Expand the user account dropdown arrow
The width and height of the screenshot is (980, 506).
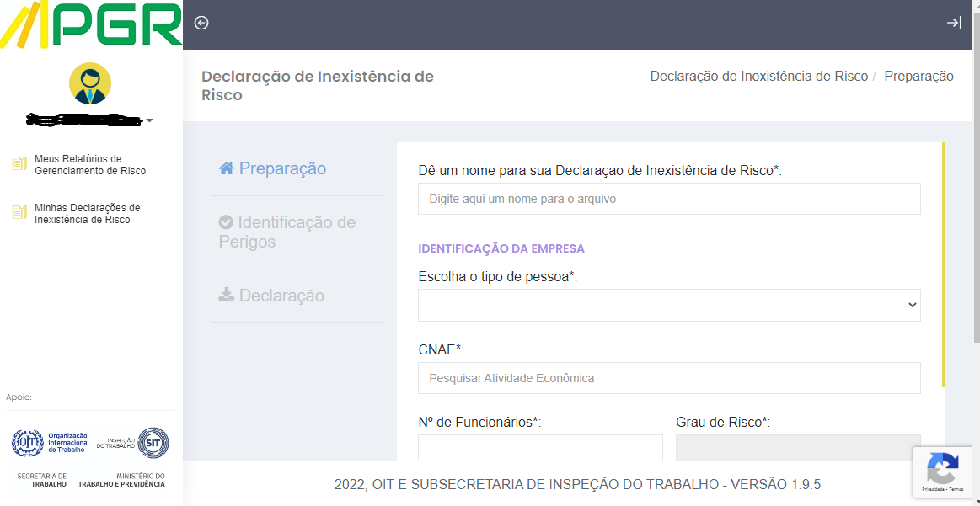[151, 120]
